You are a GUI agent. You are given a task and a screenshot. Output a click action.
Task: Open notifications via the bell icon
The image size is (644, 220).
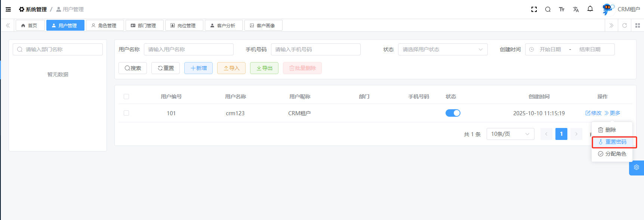590,9
